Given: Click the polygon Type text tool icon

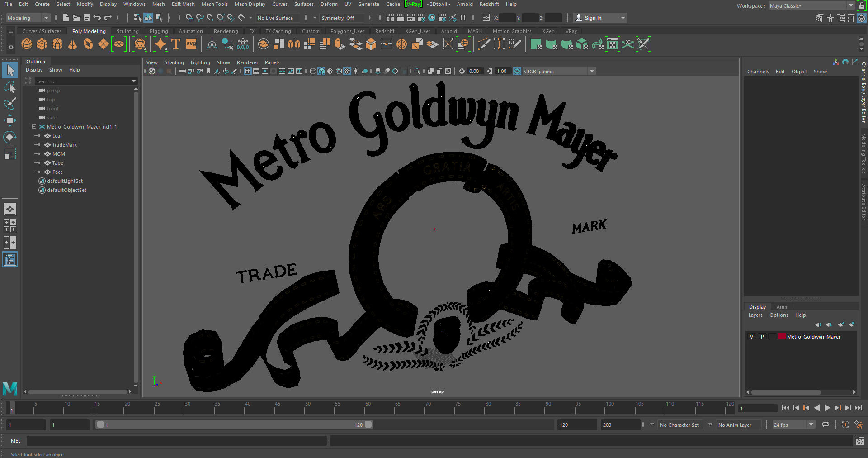Looking at the screenshot, I should (176, 44).
